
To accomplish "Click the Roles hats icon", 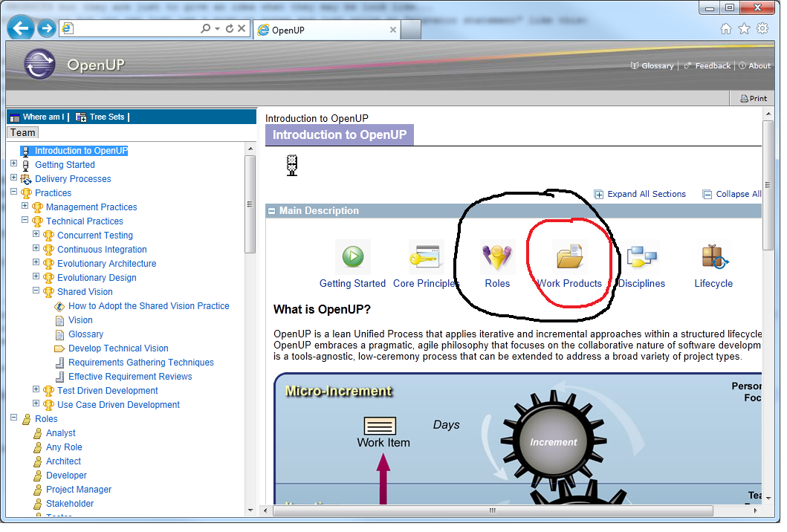I will 497,256.
